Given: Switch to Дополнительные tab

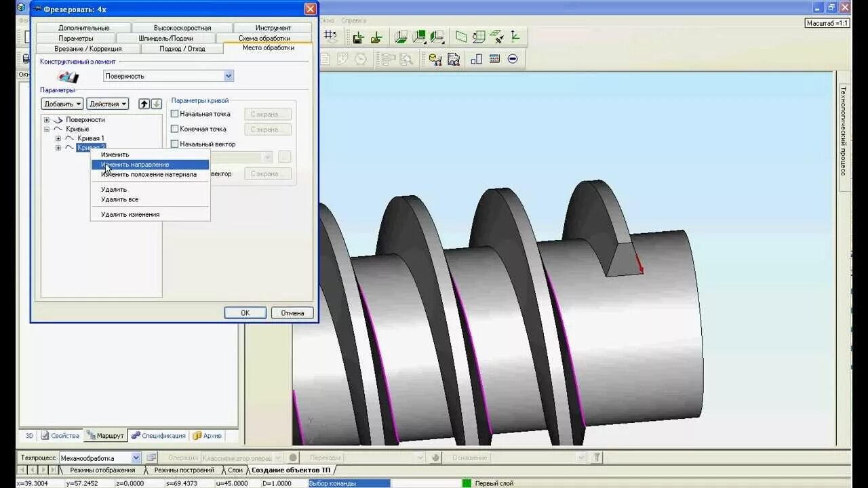Looking at the screenshot, I should tap(83, 28).
